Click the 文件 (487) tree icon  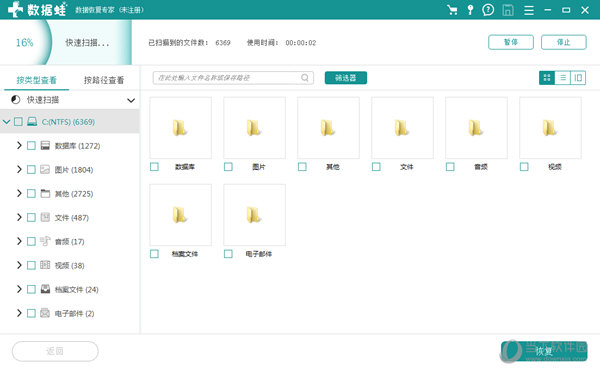(x=45, y=217)
